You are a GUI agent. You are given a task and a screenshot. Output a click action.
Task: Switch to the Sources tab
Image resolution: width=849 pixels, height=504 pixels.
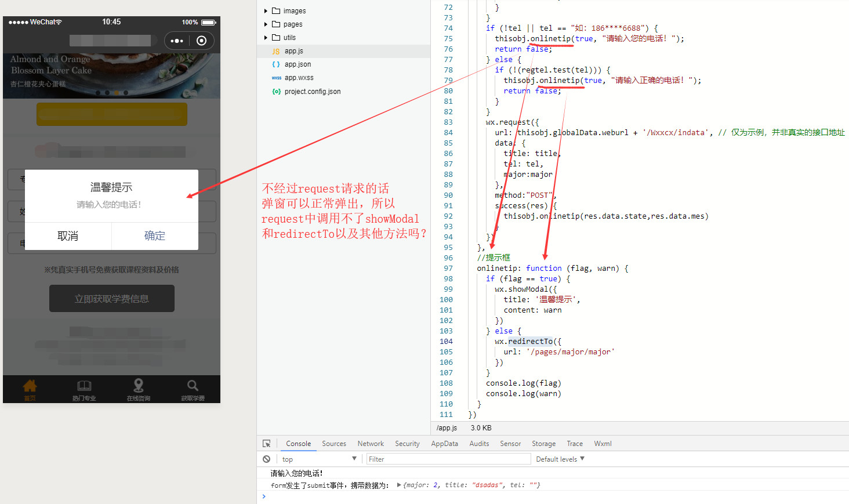pos(334,444)
